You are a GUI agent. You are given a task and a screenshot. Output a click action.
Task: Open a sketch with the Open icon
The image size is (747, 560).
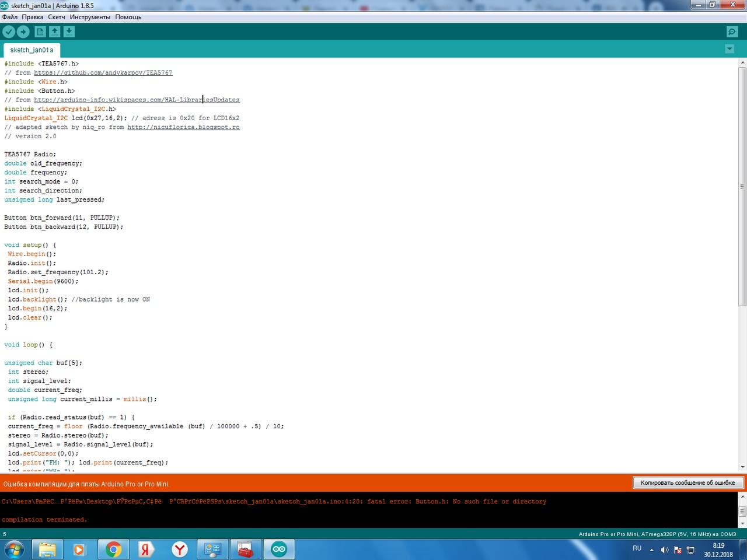click(x=54, y=32)
